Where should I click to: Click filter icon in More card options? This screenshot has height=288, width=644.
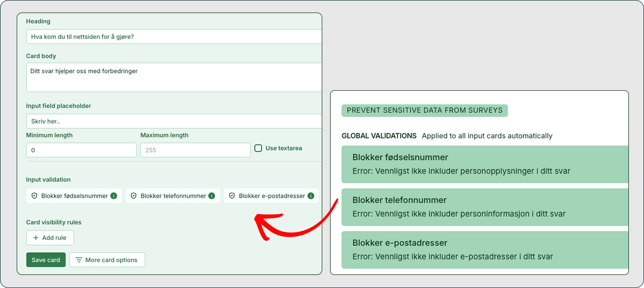pyautogui.click(x=79, y=260)
